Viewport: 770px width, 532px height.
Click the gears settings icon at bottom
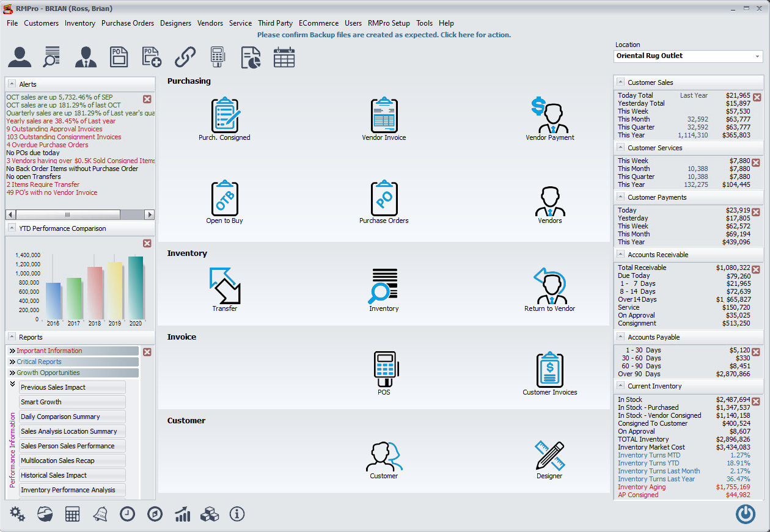[x=18, y=514]
